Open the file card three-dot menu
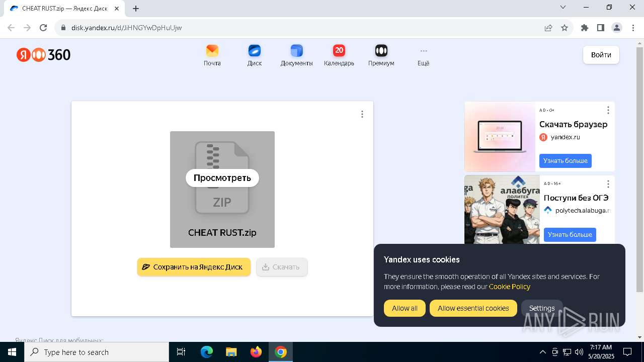644x362 pixels. click(x=362, y=114)
